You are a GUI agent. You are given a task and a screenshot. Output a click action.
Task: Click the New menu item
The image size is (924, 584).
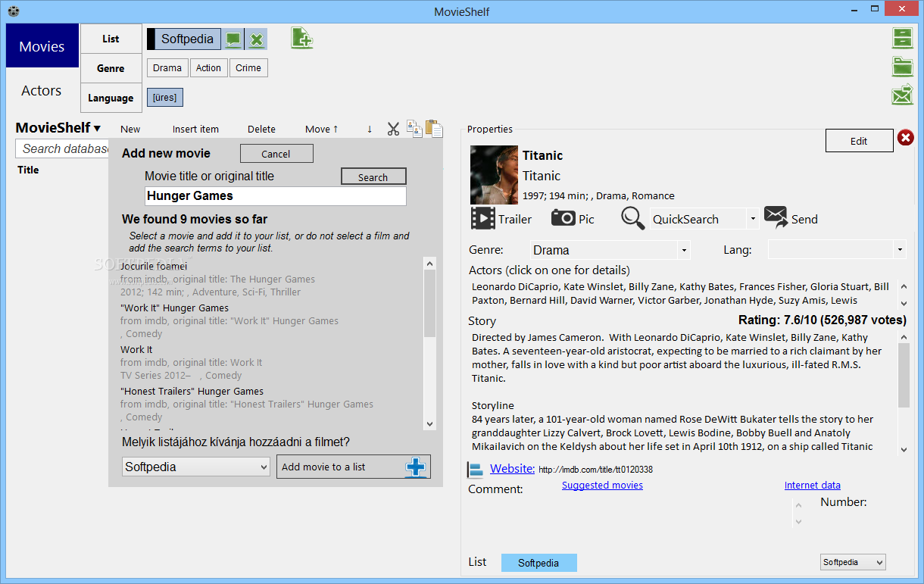tap(130, 129)
